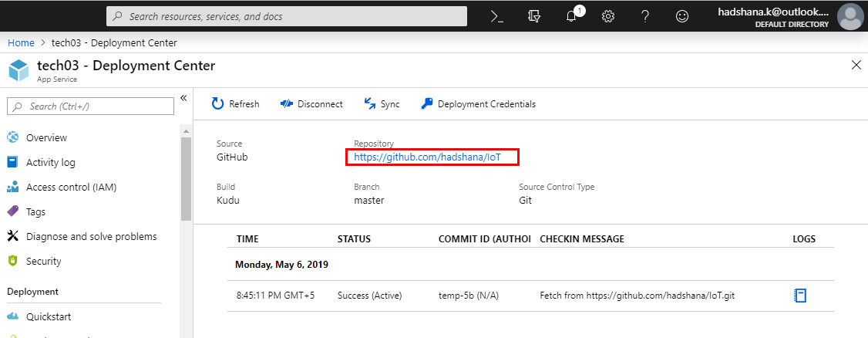Image resolution: width=868 pixels, height=338 pixels.
Task: Open the notifications bell icon
Action: pyautogui.click(x=572, y=16)
